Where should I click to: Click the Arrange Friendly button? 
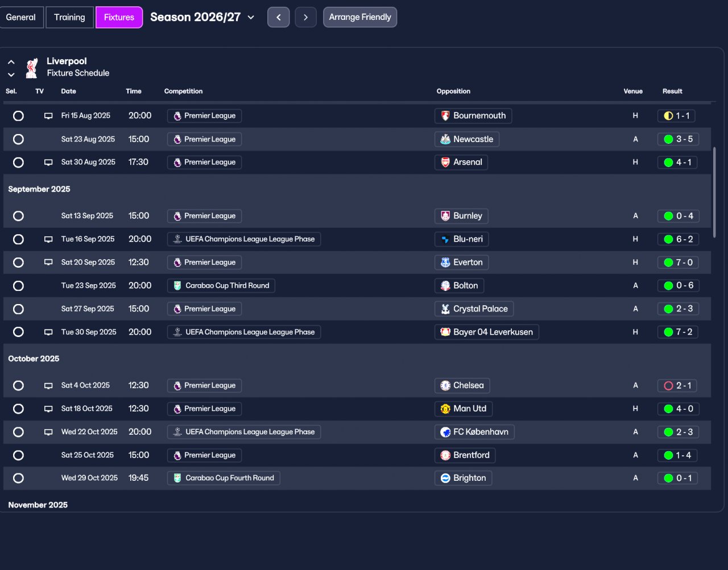click(x=360, y=17)
